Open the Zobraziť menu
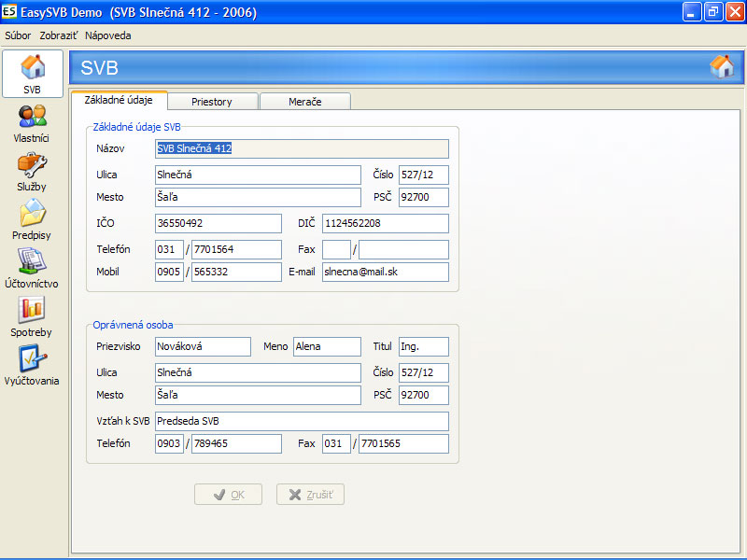Viewport: 747px width, 560px height. [x=58, y=35]
